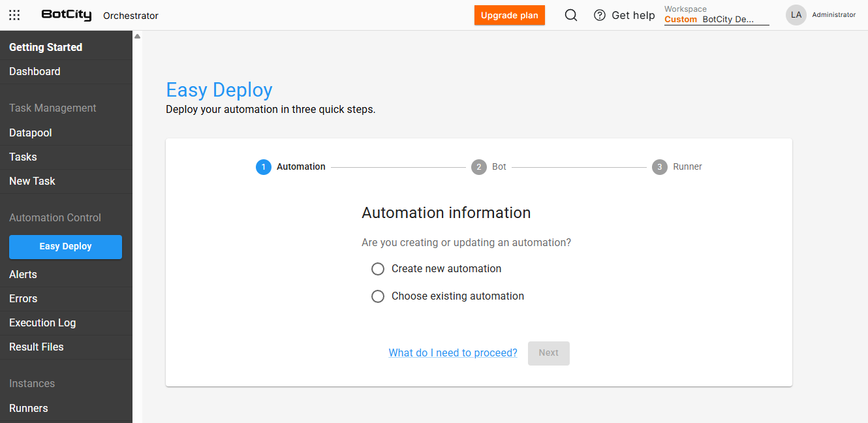Image resolution: width=868 pixels, height=423 pixels.
Task: Click the step 2 Bot circle
Action: pos(479,167)
